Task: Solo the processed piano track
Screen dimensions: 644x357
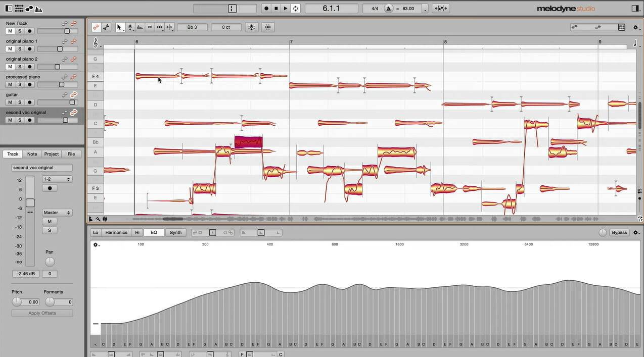Action: 20,84
